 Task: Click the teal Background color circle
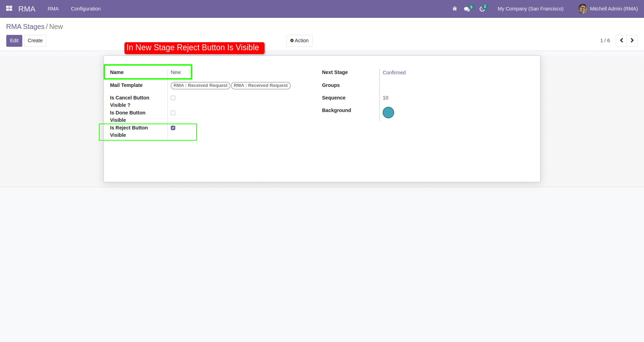point(388,112)
